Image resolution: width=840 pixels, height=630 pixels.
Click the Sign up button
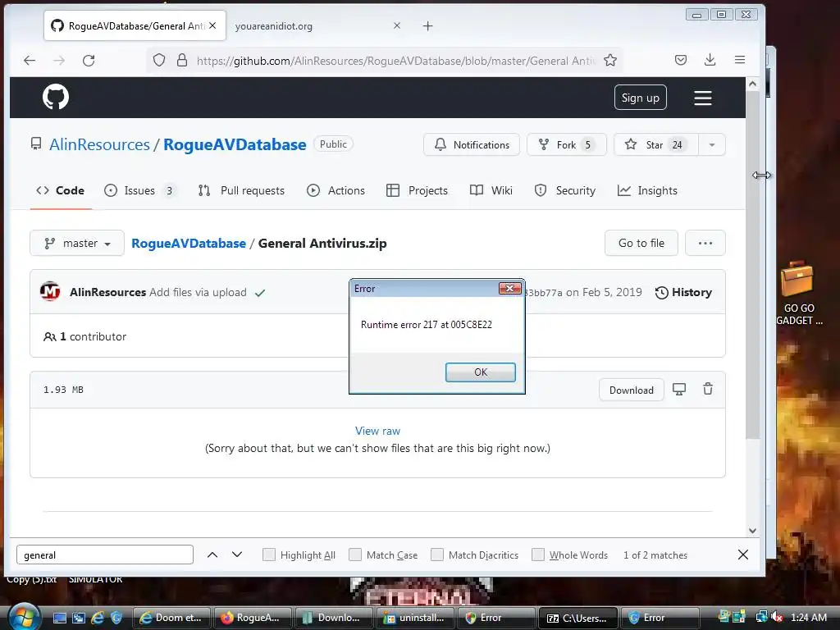click(x=640, y=98)
